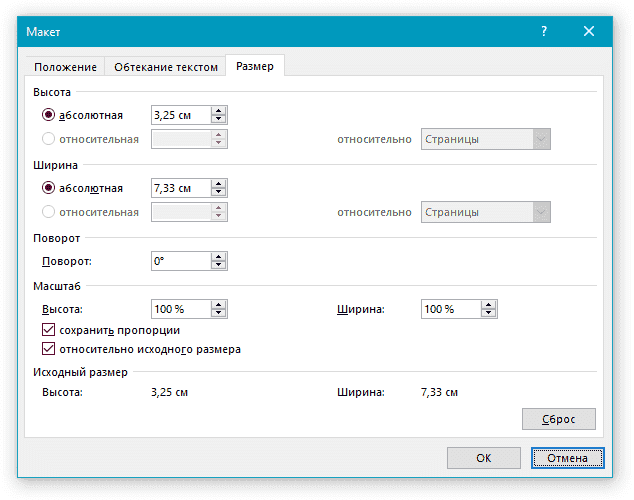
Task: Toggle сохранить пропорции checkbox
Action: [x=48, y=330]
